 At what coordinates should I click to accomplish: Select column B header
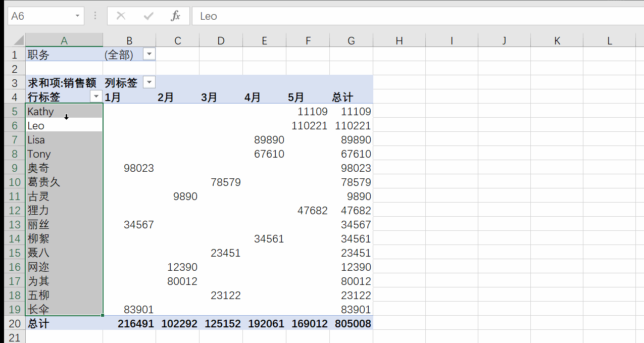(x=129, y=40)
